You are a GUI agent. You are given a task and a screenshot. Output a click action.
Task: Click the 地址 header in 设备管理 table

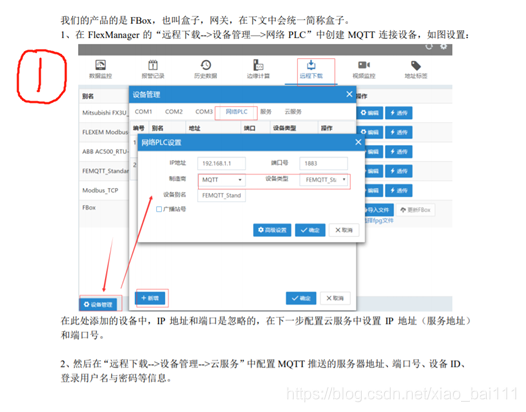pos(194,128)
